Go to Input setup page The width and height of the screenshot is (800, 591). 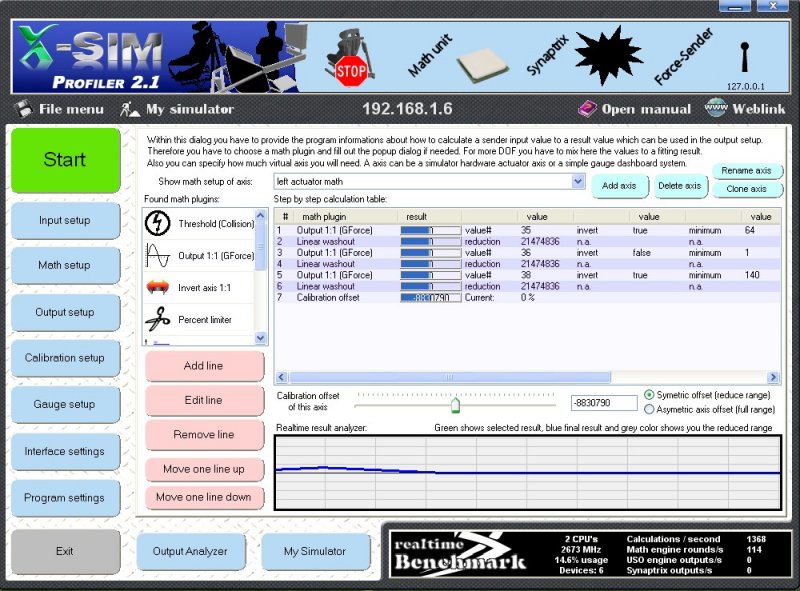tap(65, 220)
